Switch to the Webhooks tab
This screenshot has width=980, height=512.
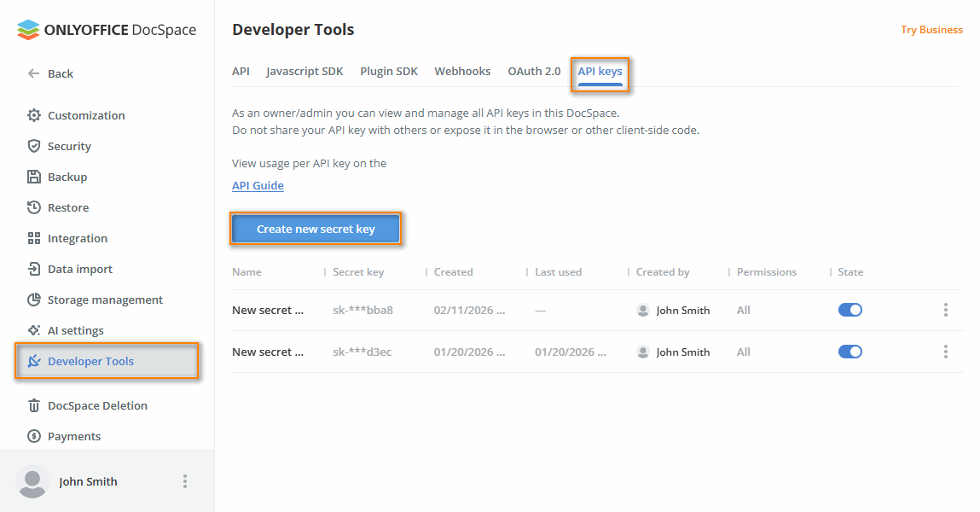(x=462, y=71)
